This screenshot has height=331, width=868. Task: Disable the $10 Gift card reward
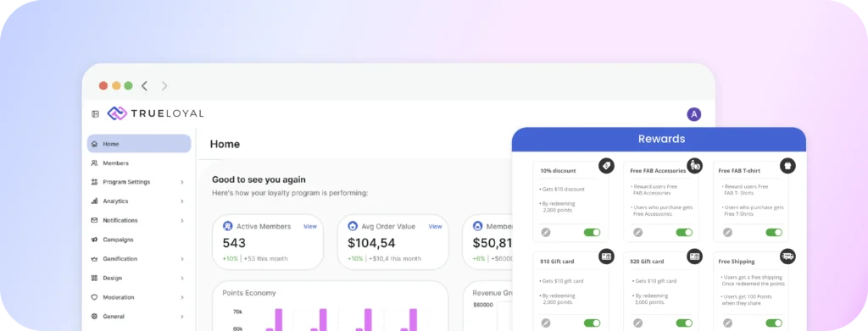pyautogui.click(x=592, y=323)
